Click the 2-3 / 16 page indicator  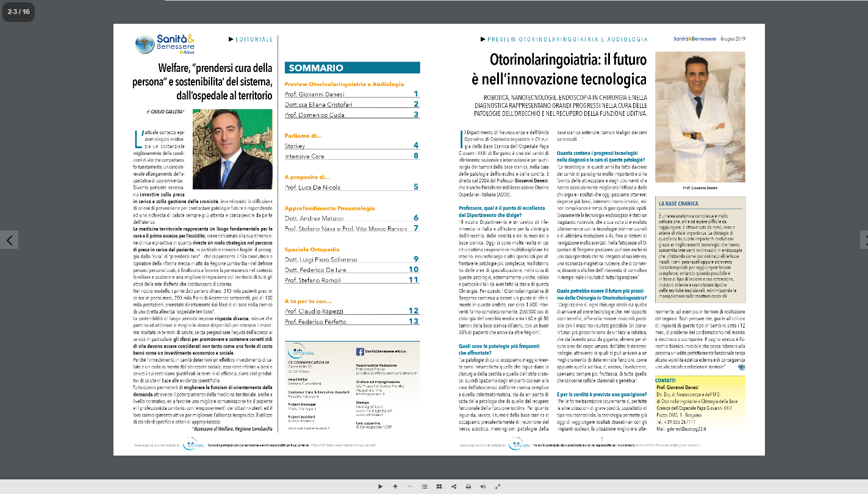[19, 12]
